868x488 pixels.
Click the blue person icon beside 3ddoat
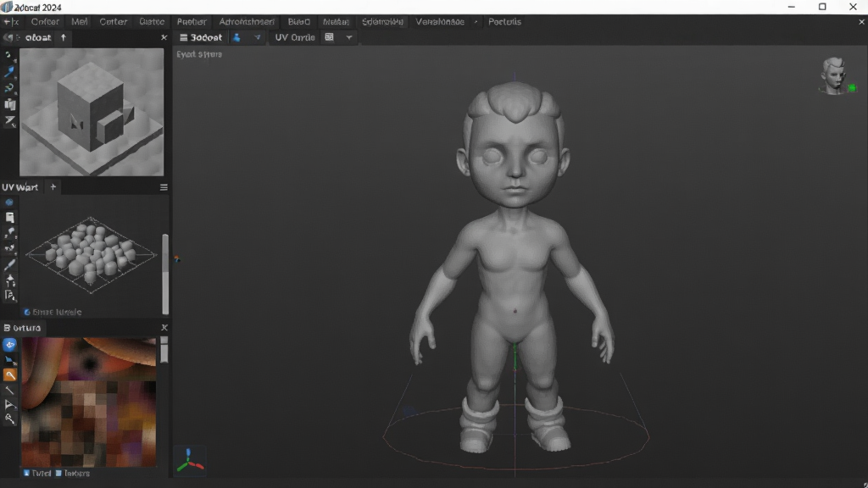pos(236,37)
